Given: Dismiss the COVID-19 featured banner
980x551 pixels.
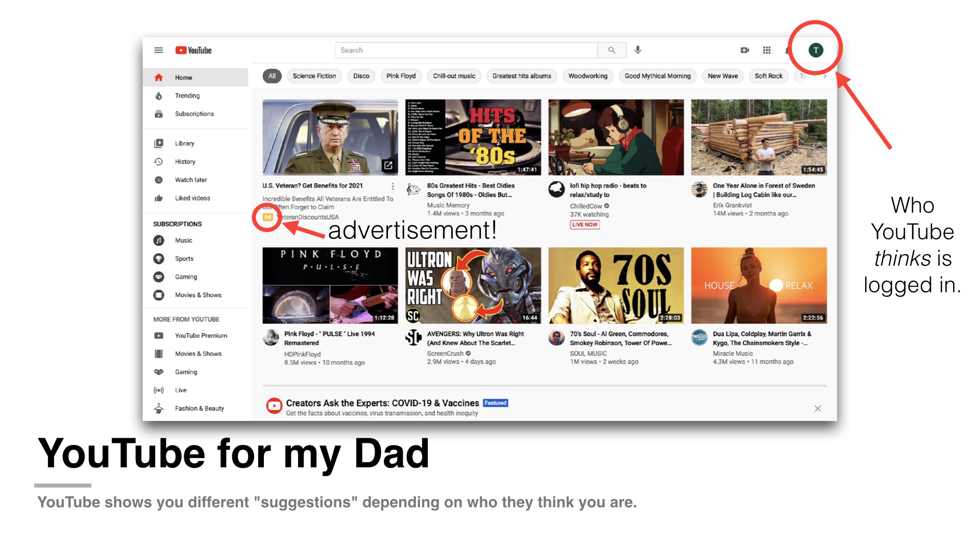Looking at the screenshot, I should (x=818, y=408).
